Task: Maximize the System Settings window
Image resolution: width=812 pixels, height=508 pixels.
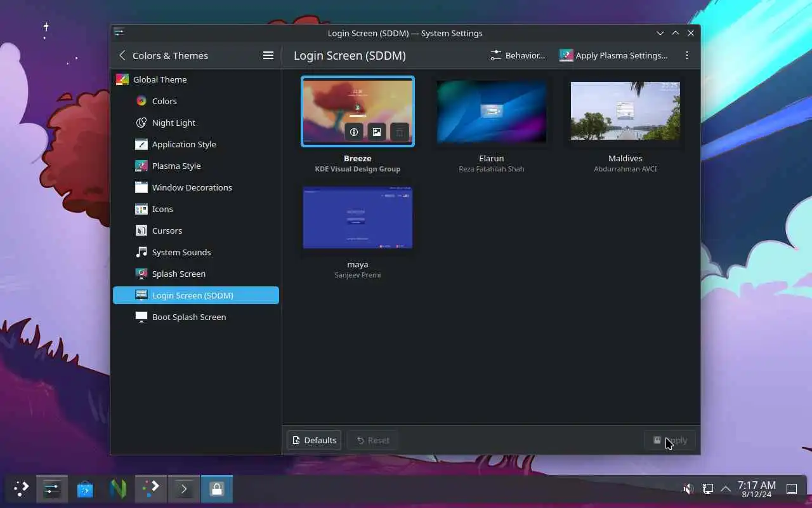Action: tap(676, 33)
